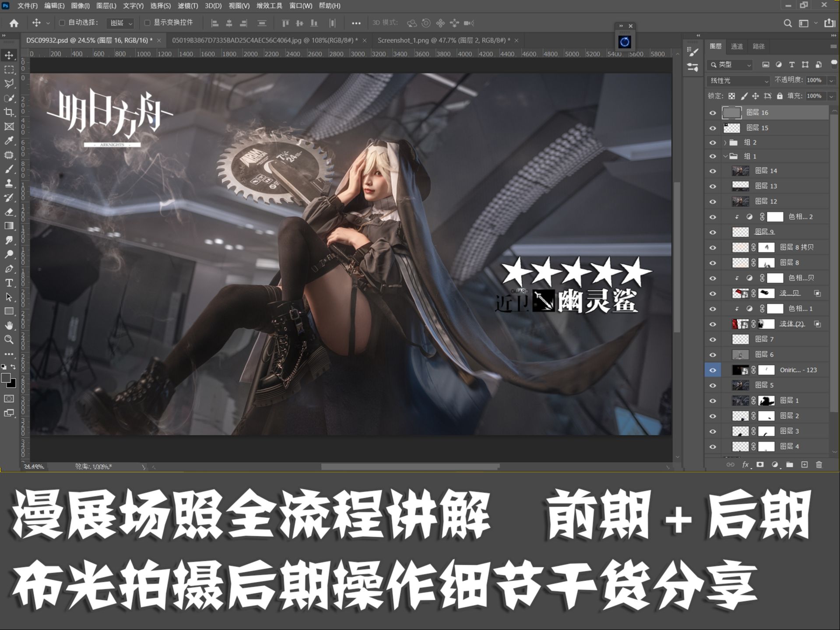Select the Clone Stamp tool
Image resolution: width=840 pixels, height=630 pixels.
[9, 183]
